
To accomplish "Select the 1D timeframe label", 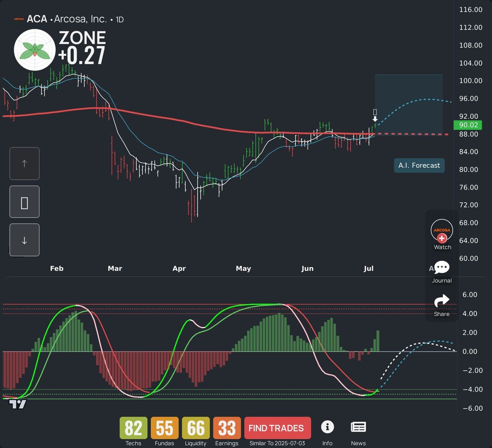I will pos(120,19).
